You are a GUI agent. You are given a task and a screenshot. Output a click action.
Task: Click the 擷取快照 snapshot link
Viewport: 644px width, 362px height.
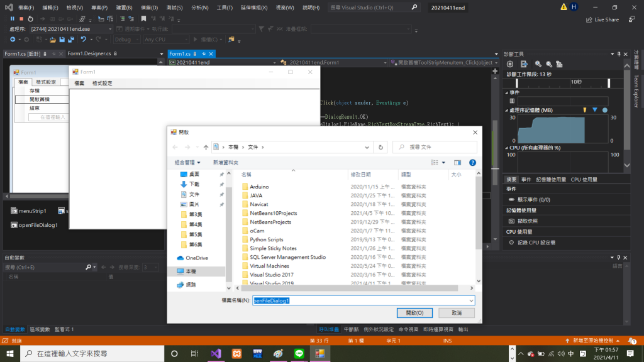528,221
